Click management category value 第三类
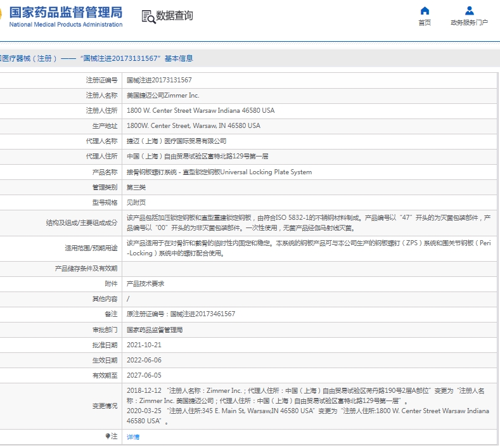The width and height of the screenshot is (500, 448). click(136, 187)
